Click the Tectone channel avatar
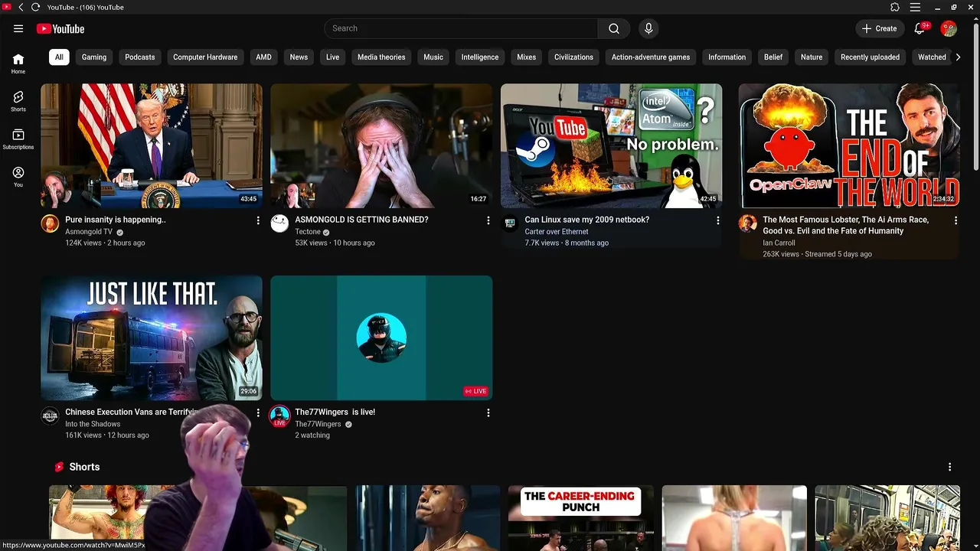 coord(279,223)
